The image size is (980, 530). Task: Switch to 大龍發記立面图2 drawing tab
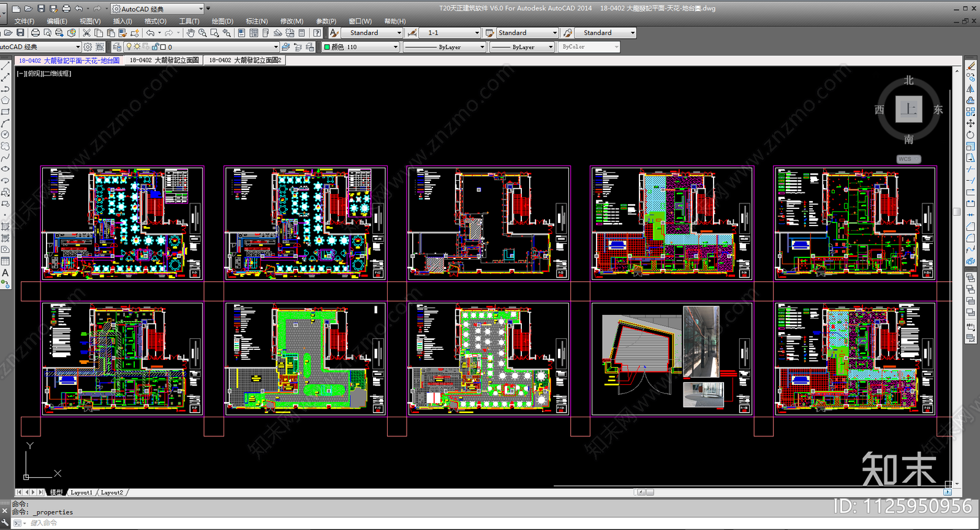tap(245, 60)
